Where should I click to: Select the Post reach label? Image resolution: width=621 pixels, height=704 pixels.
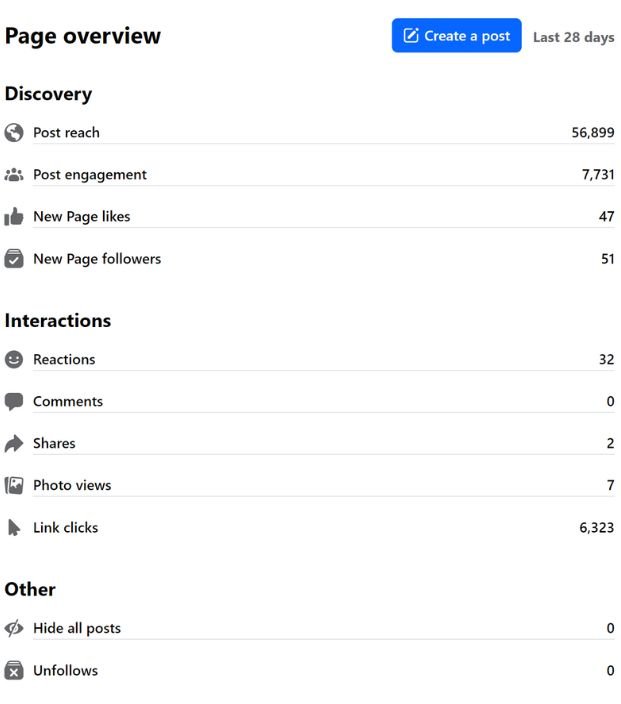point(66,133)
